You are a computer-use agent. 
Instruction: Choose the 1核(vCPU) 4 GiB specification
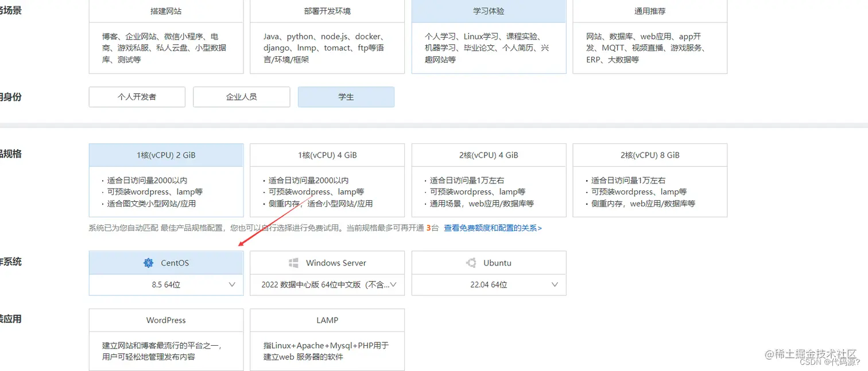click(x=327, y=154)
